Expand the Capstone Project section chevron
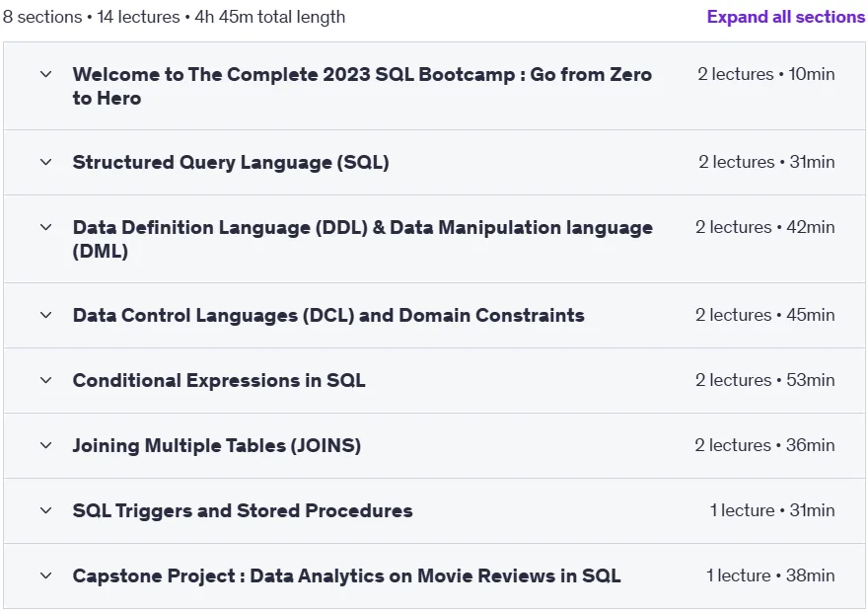Image resolution: width=868 pixels, height=612 pixels. [x=46, y=576]
